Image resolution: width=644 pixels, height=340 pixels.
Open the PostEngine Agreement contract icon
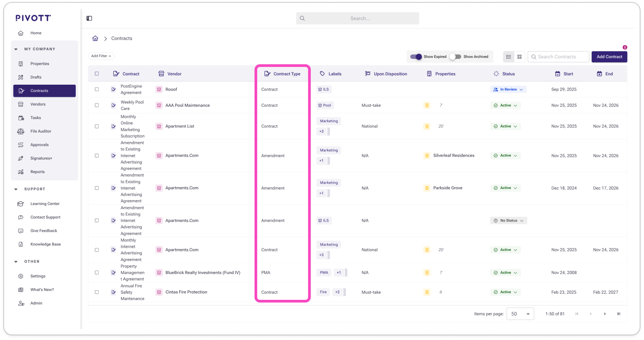114,89
